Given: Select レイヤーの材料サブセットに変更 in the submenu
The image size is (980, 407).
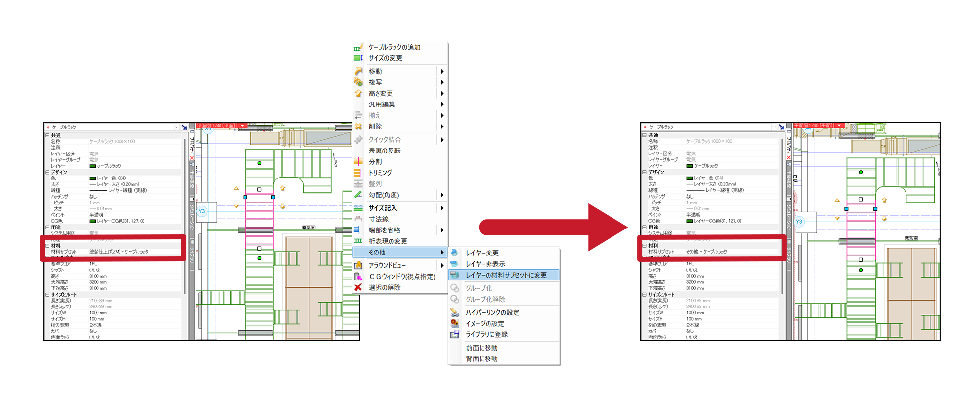Looking at the screenshot, I should coord(506,275).
